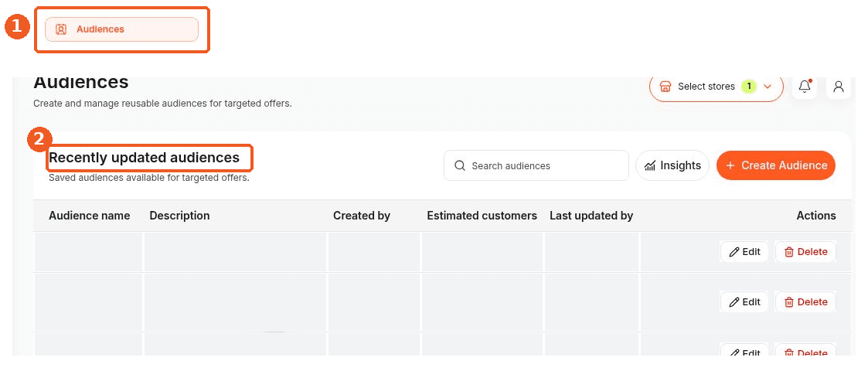Click 'Saved audiences available for targeted offers.' text
The image size is (868, 371).
(x=149, y=179)
